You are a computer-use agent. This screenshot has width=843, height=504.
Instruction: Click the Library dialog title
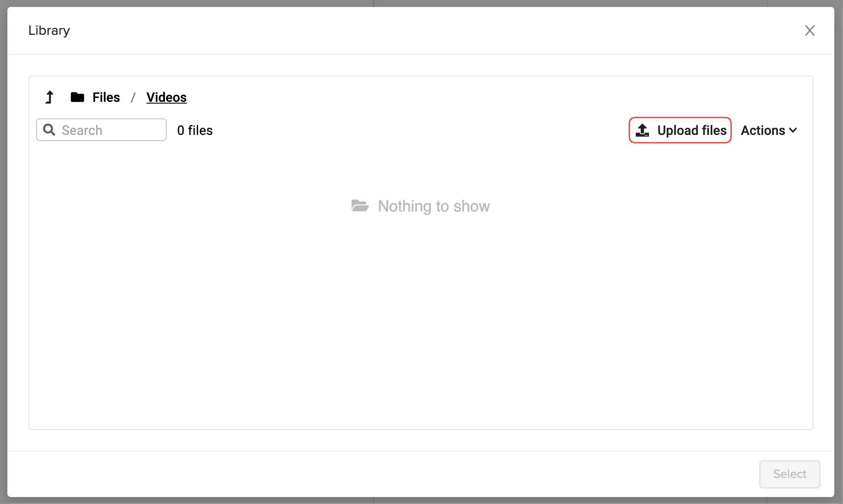point(49,30)
